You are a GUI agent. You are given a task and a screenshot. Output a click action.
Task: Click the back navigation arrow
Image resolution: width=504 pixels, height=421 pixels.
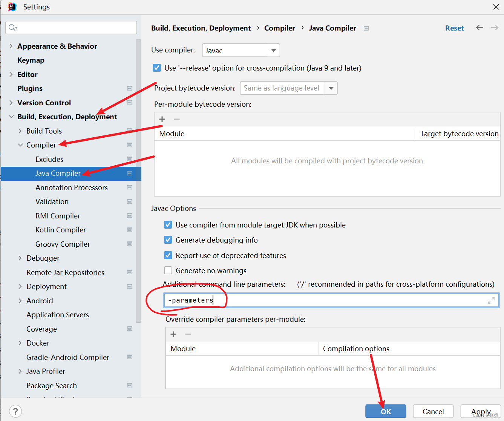[x=479, y=28]
